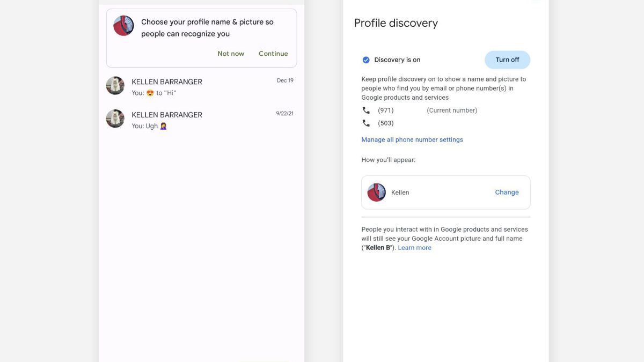
Task: Open Manage all phone number settings
Action: pyautogui.click(x=412, y=140)
